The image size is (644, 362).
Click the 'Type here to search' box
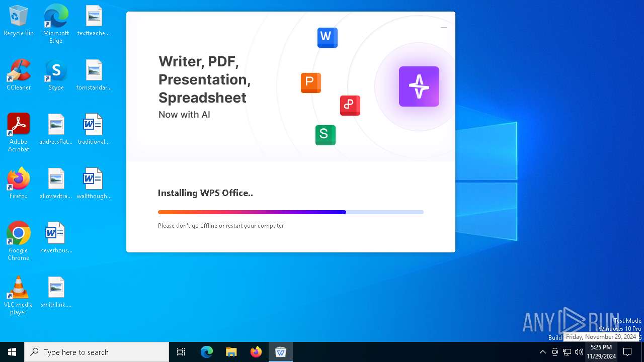[x=97, y=352]
